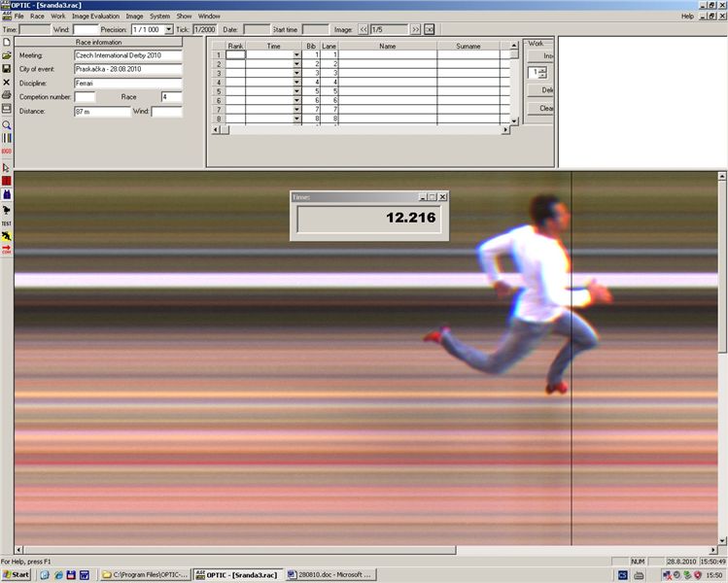
Task: Click the Surname column header
Action: 468,46
